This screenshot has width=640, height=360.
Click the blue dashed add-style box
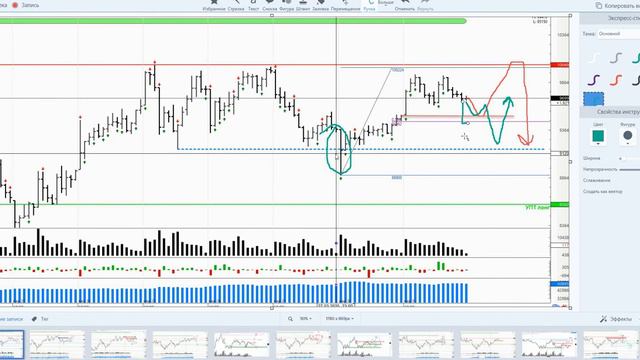[593, 99]
